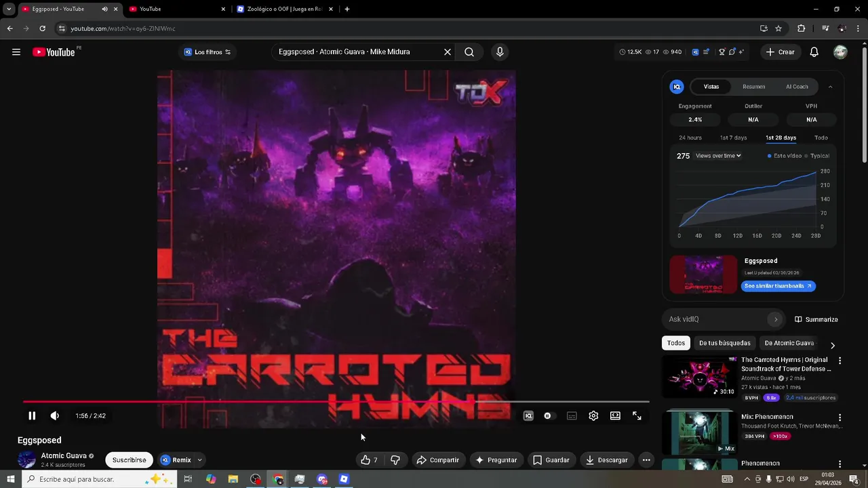Select the 1st 7 days range
This screenshot has height=488, width=868.
coord(733,138)
